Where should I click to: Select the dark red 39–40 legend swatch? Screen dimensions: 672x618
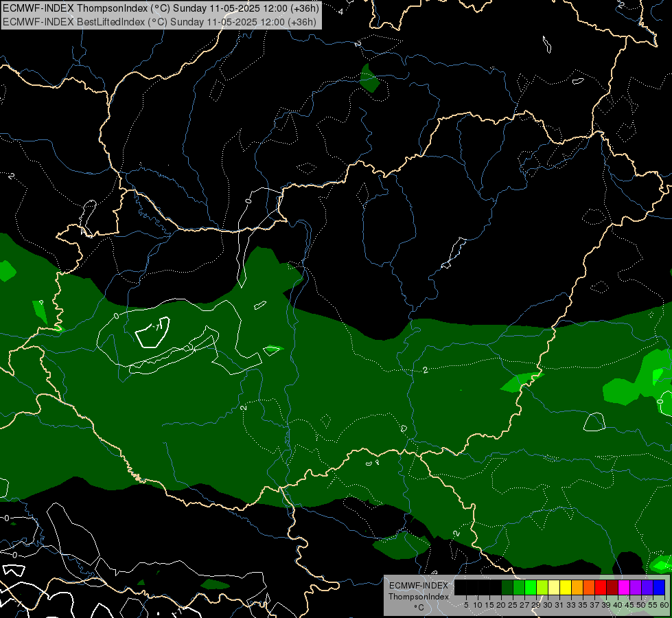(612, 588)
